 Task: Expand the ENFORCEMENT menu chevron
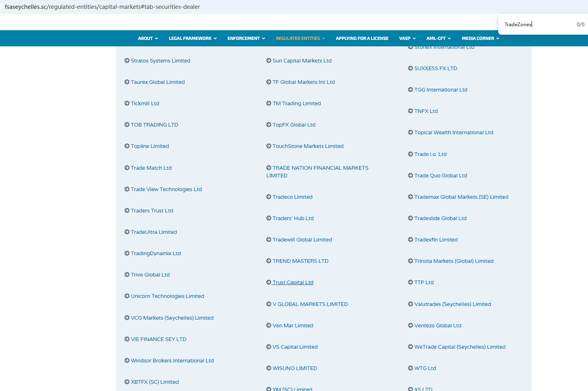pos(263,39)
